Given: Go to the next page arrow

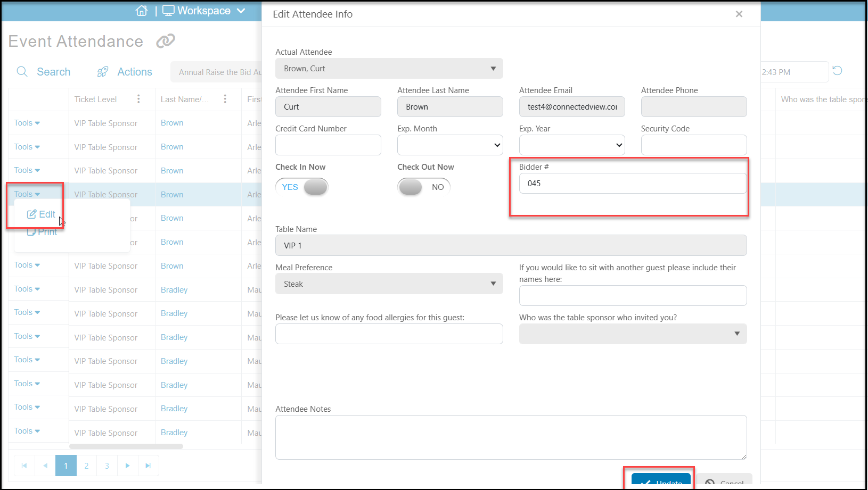Looking at the screenshot, I should [128, 466].
